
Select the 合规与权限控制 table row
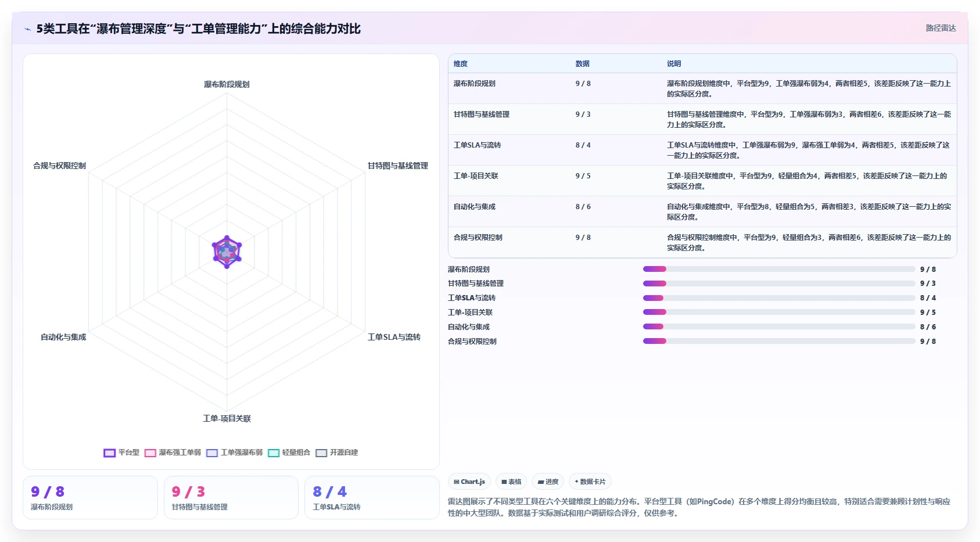702,242
